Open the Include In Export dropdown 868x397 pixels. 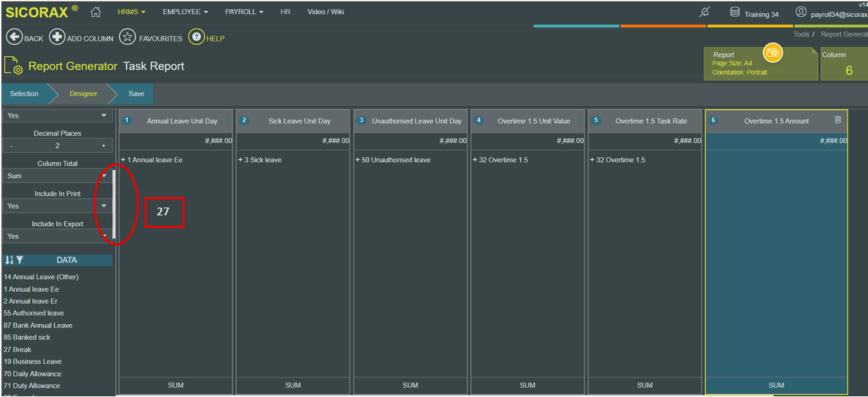coord(57,236)
